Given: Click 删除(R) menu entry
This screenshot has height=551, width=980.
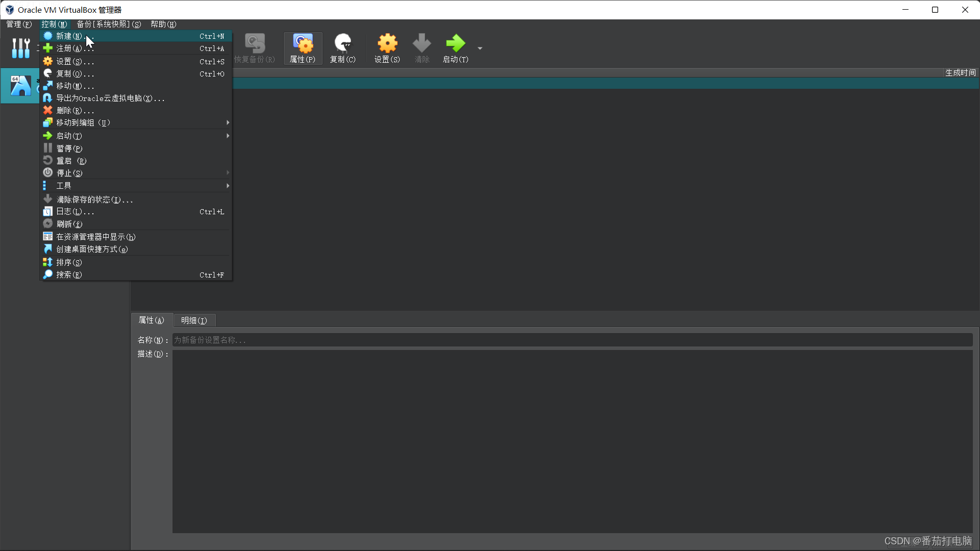Looking at the screenshot, I should (136, 111).
